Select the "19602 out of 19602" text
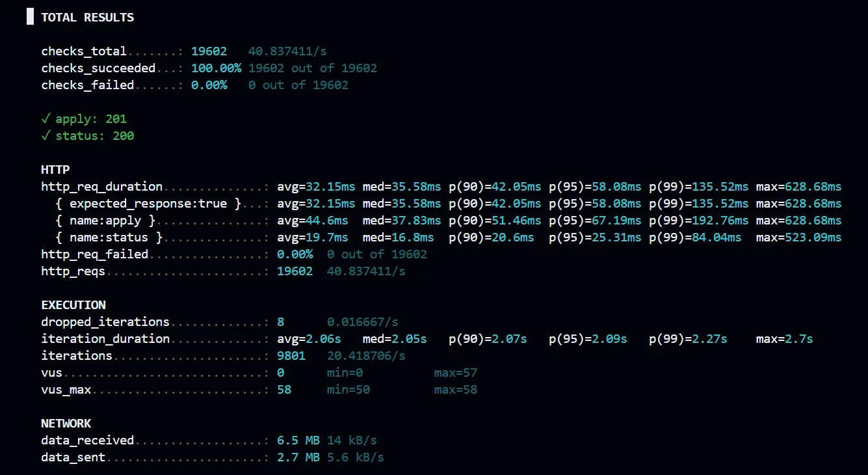 313,68
